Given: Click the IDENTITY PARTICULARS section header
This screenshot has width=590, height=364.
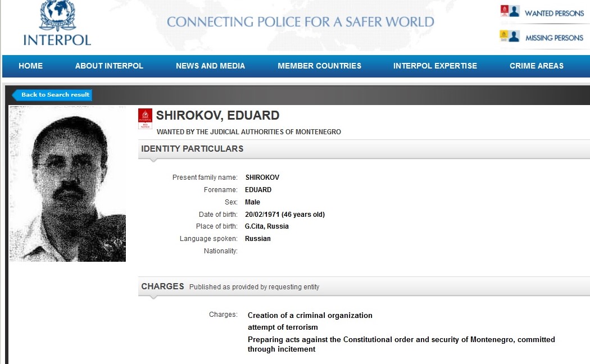Looking at the screenshot, I should tap(192, 149).
